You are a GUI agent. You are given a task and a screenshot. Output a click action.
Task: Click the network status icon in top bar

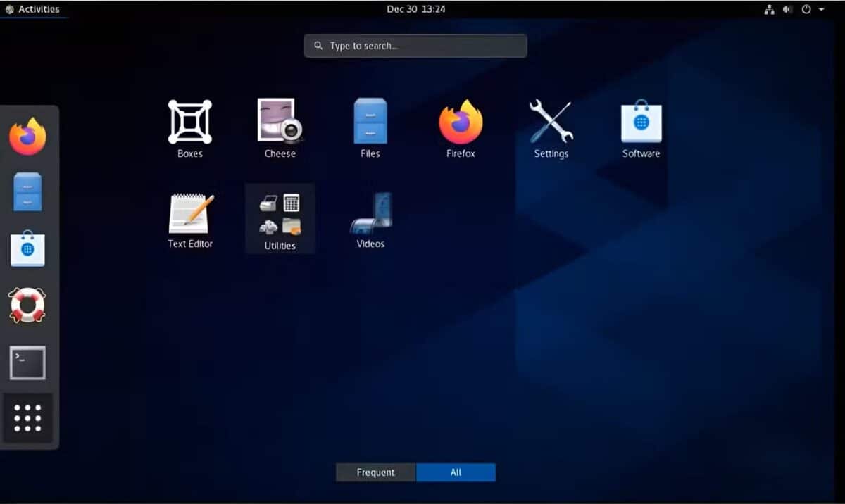click(x=769, y=9)
